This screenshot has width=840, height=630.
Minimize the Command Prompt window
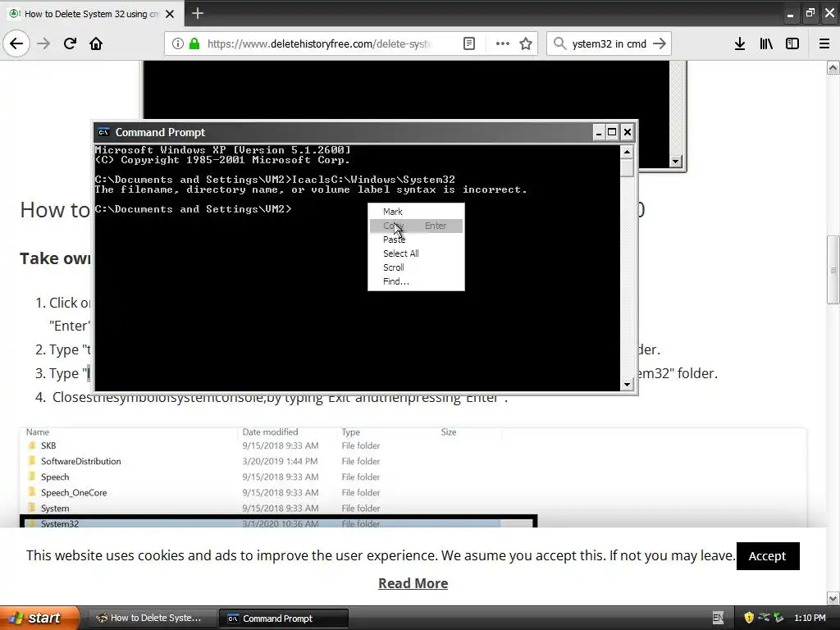click(x=598, y=132)
